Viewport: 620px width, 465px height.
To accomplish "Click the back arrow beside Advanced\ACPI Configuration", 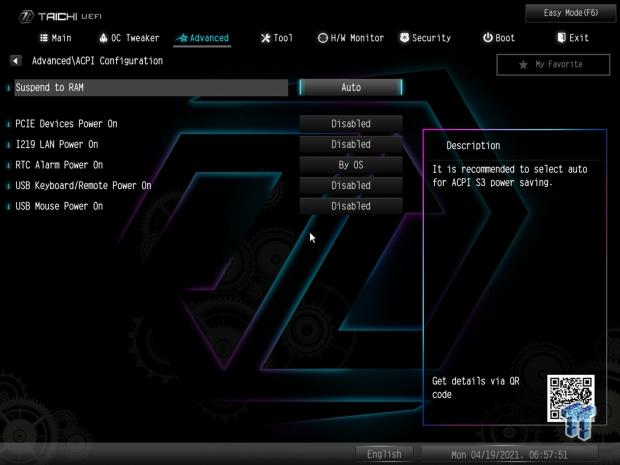I will click(x=15, y=61).
